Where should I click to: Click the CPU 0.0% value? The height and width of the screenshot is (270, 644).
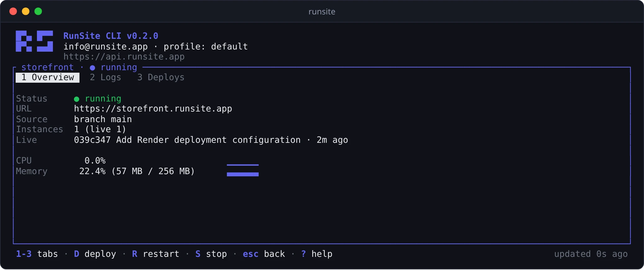coord(95,161)
